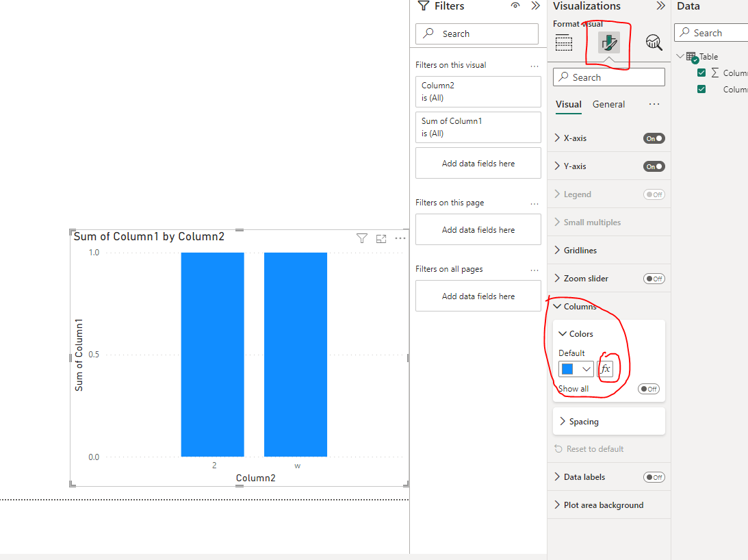Collapse the Table tree node in Data pane
748x560 pixels.
coord(680,56)
